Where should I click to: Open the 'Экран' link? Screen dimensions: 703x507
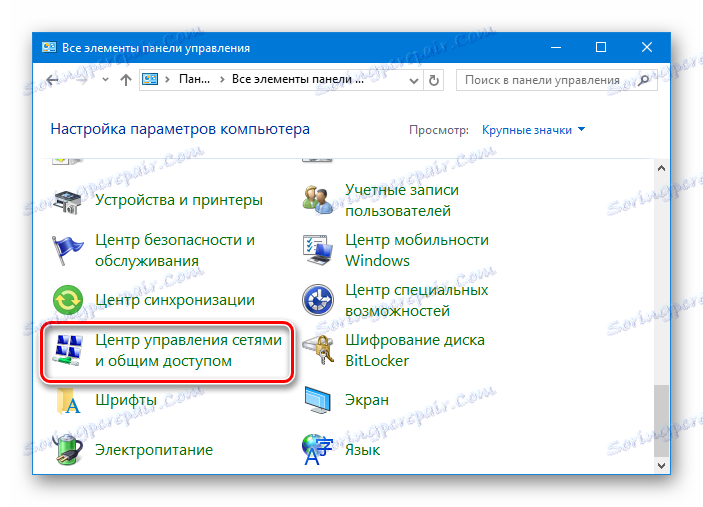point(367,400)
